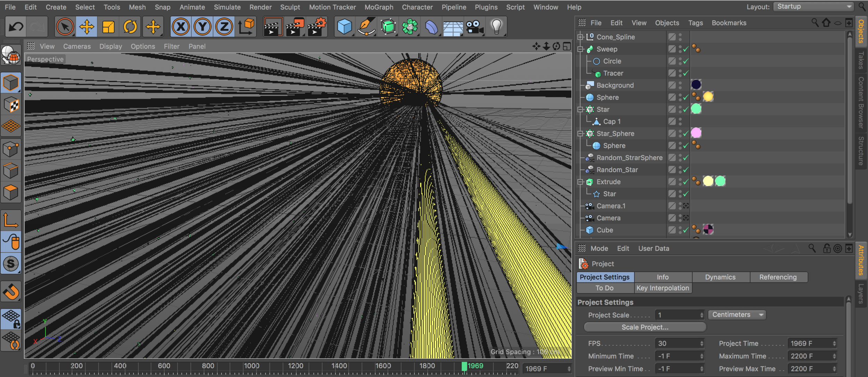This screenshot has height=377, width=868.
Task: Open the Takes side tab
Action: coord(861,60)
